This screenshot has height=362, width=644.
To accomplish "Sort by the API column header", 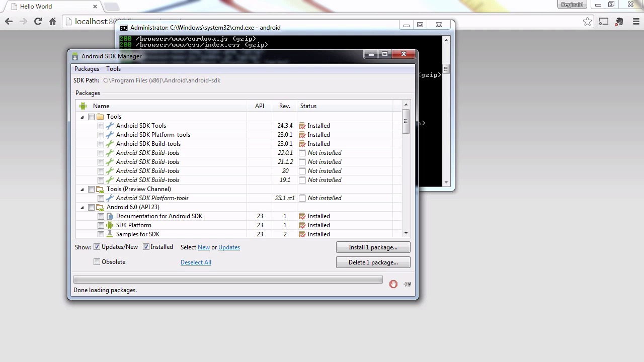I will pos(260,106).
